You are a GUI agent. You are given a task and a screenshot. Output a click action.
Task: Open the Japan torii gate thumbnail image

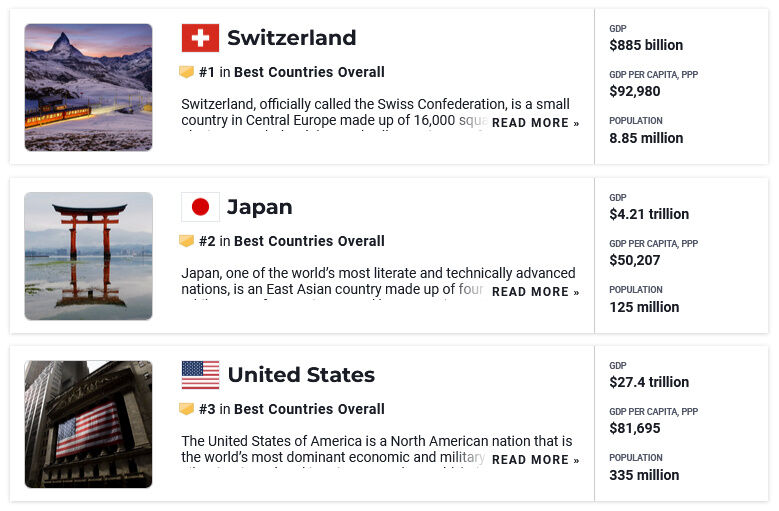coord(88,256)
